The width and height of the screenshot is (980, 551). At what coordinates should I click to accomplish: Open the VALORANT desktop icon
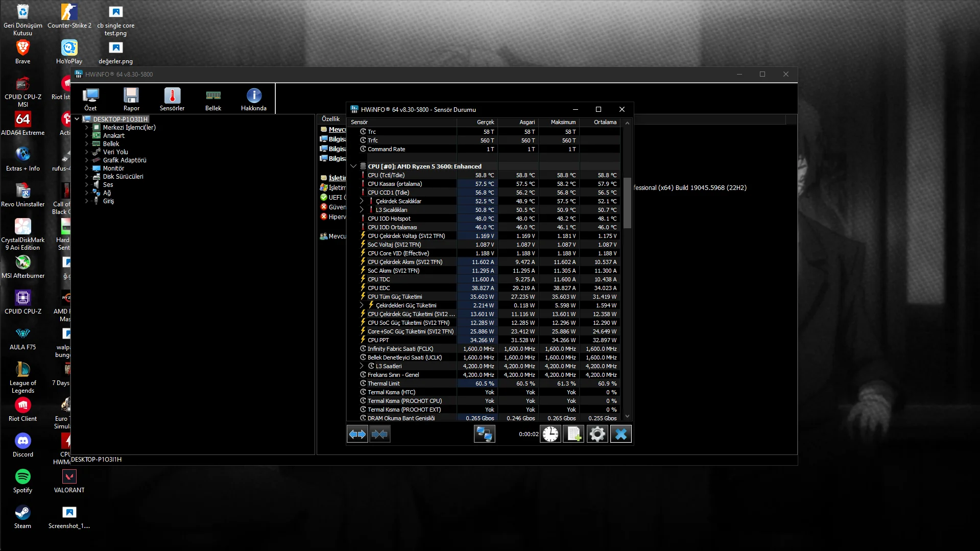click(x=69, y=481)
